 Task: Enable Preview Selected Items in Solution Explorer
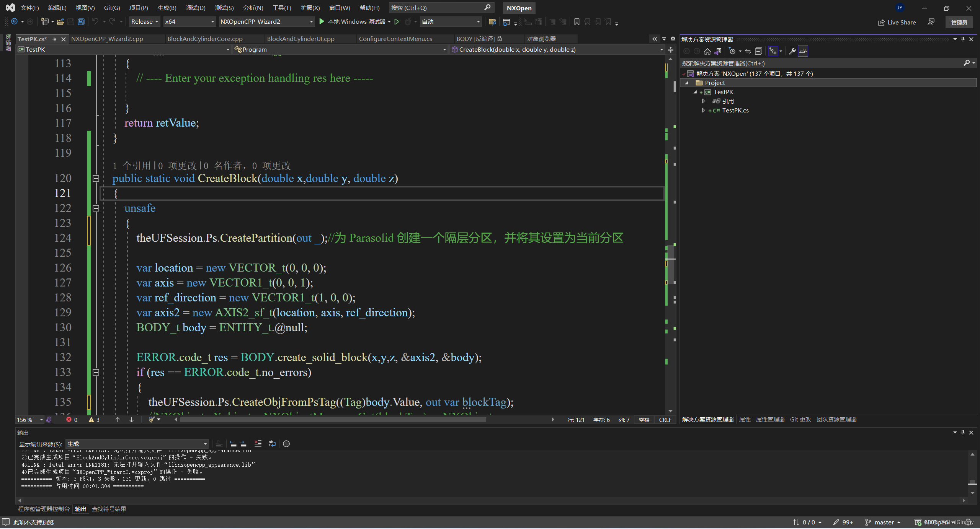[803, 51]
